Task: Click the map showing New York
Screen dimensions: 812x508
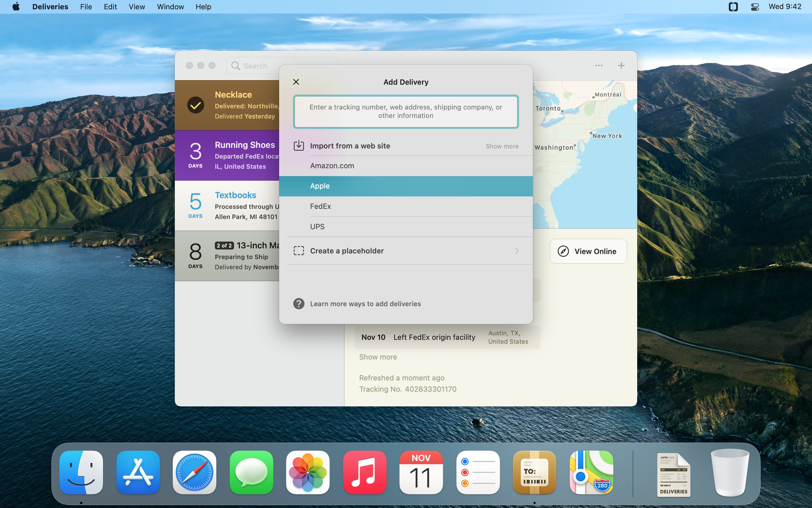Action: coord(584,154)
